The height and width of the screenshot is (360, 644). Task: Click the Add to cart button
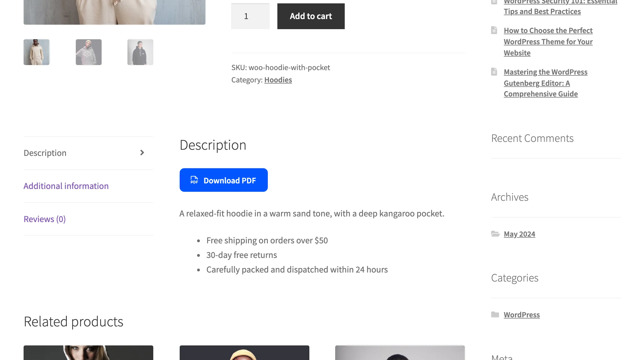tap(311, 16)
